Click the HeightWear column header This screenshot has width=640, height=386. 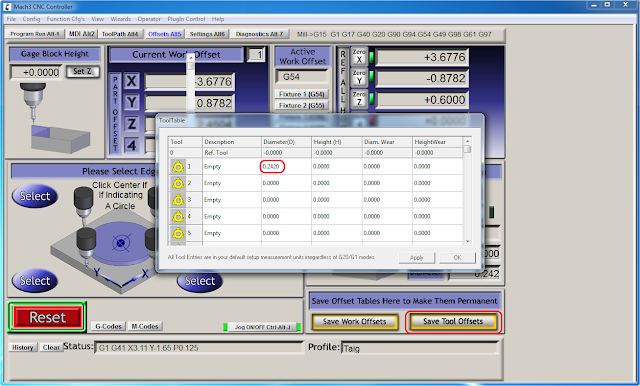point(438,142)
